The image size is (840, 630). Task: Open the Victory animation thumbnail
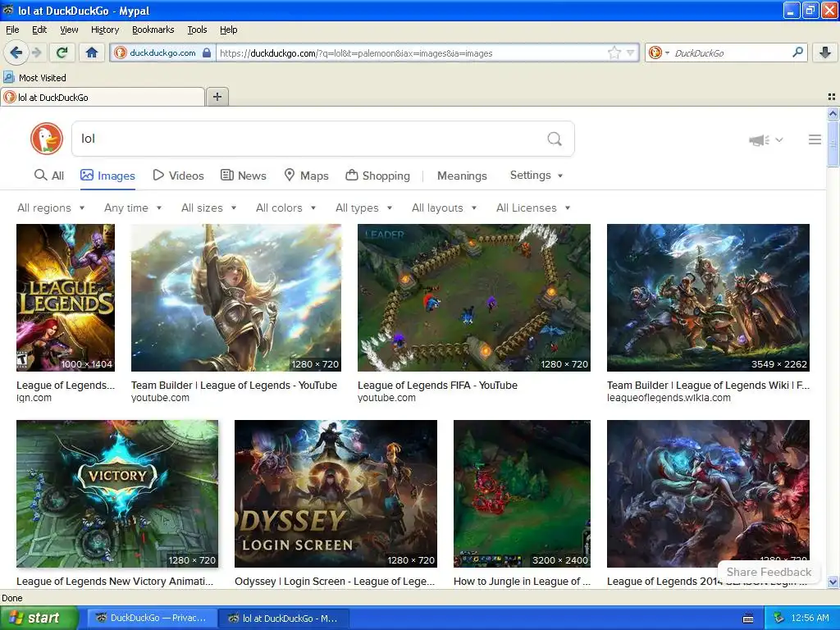(x=117, y=493)
